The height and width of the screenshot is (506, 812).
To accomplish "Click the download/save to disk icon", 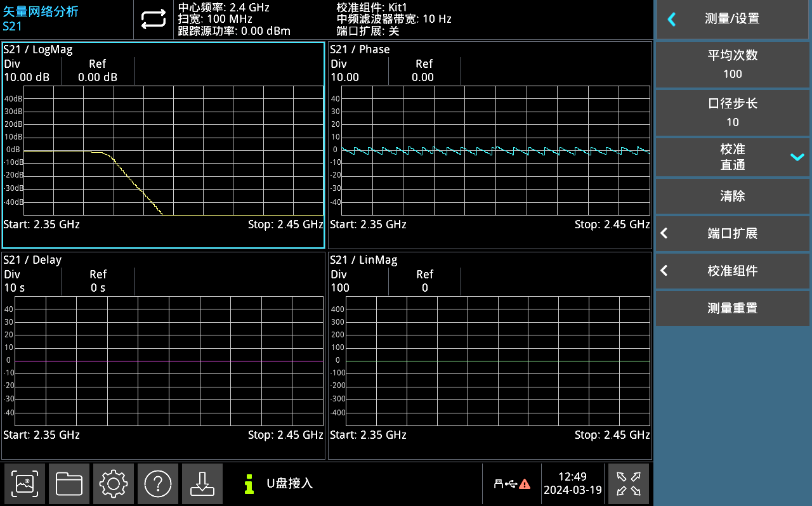I will [202, 484].
